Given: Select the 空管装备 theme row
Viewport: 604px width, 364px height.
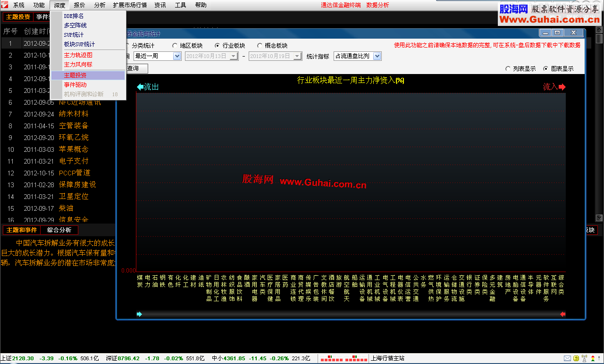Looking at the screenshot, I should 59,126.
